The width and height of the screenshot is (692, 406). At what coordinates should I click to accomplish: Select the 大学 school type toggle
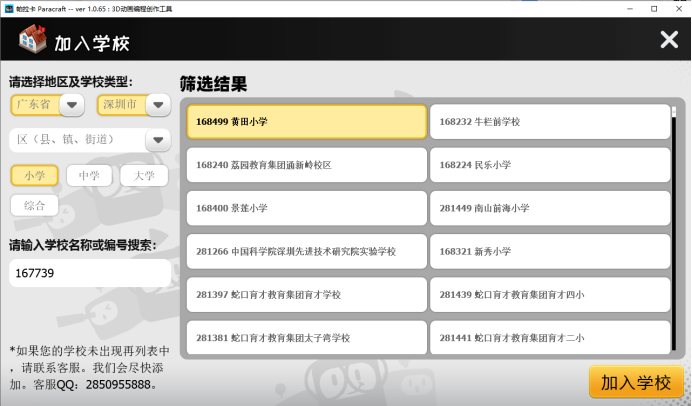(144, 176)
